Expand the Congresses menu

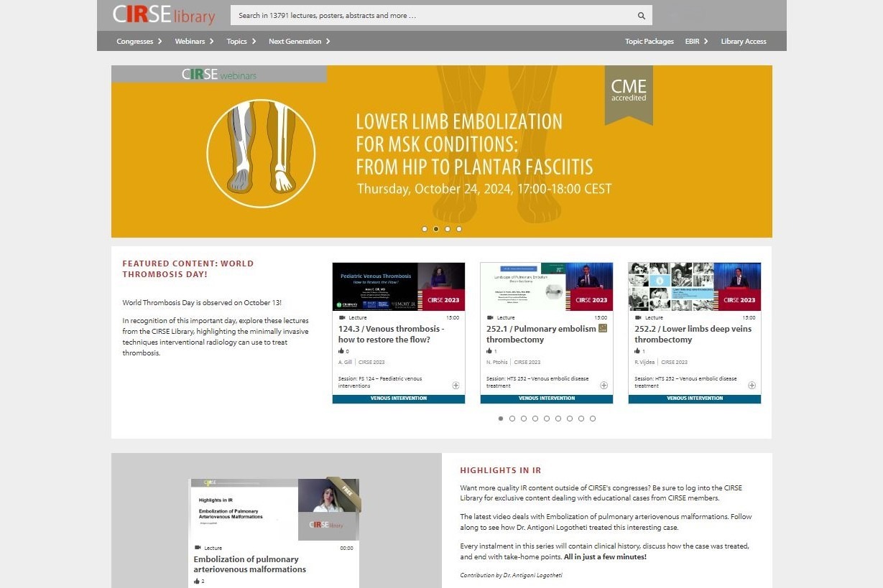coord(139,41)
